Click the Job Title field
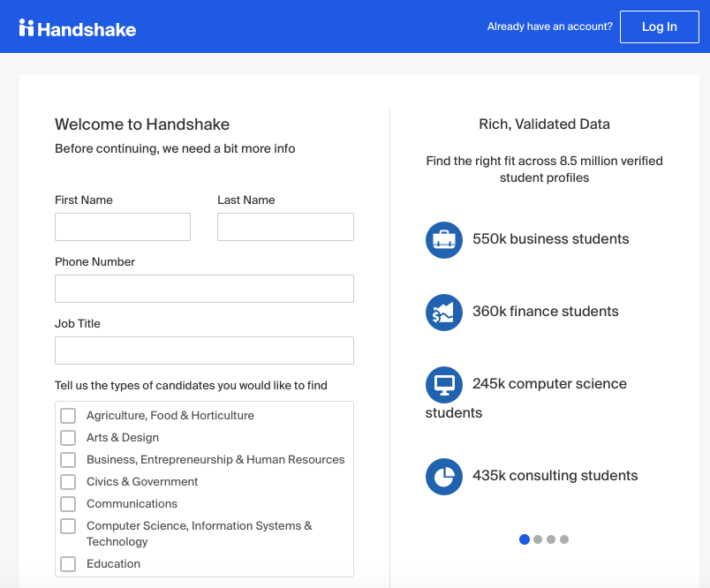This screenshot has width=710, height=588. pos(204,351)
